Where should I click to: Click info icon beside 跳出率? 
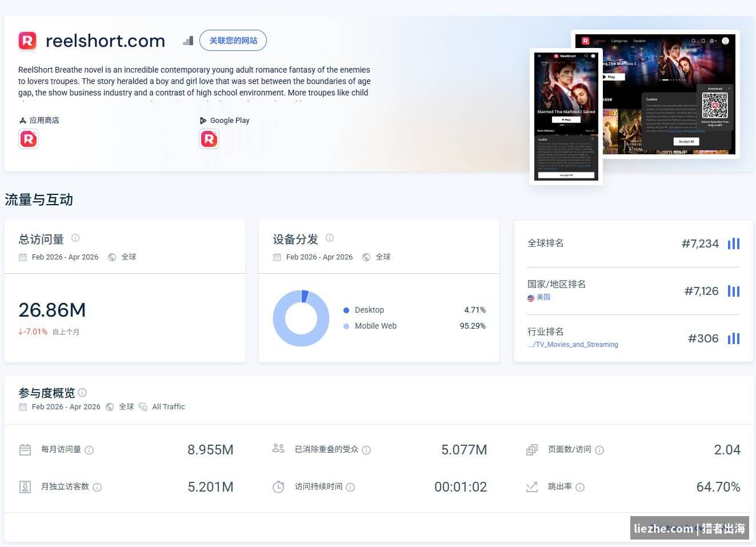(x=580, y=488)
